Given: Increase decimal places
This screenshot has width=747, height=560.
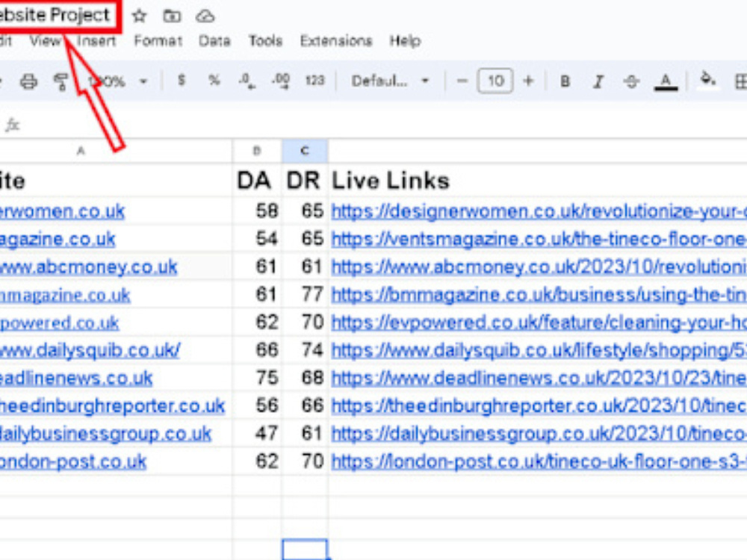Looking at the screenshot, I should (x=281, y=81).
